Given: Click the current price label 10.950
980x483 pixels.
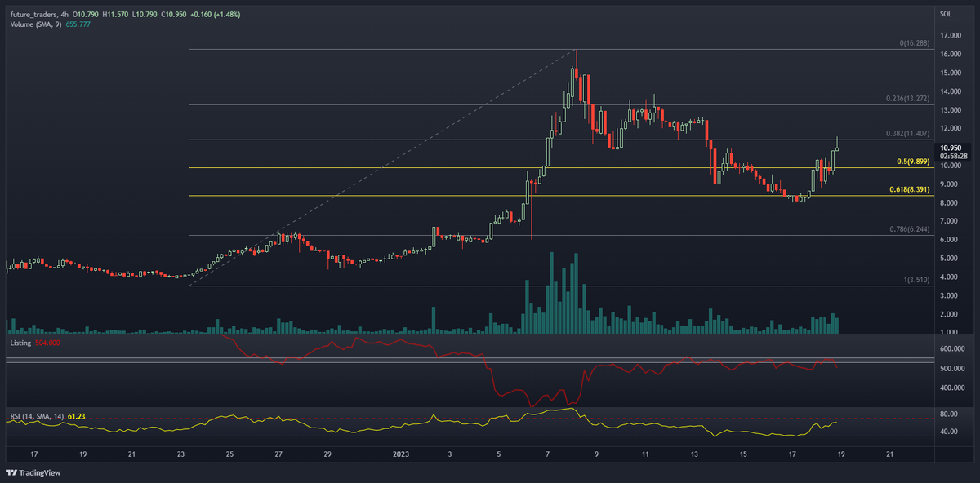Looking at the screenshot, I should (x=951, y=148).
